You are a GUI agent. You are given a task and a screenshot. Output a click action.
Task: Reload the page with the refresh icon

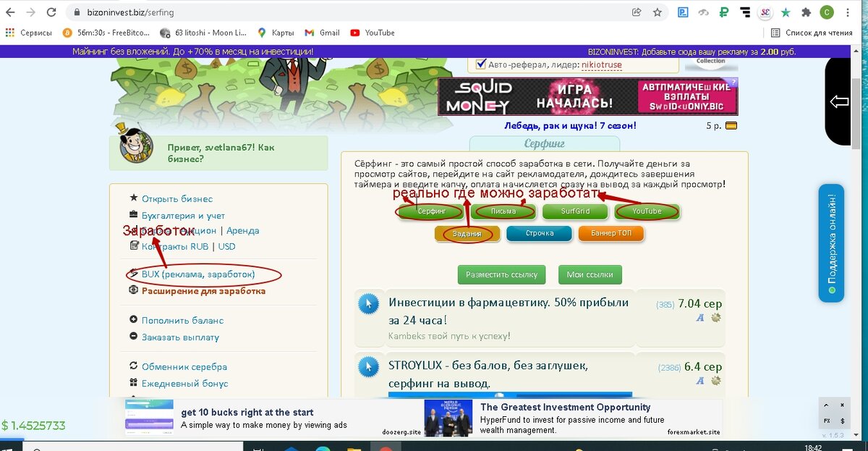click(x=51, y=12)
